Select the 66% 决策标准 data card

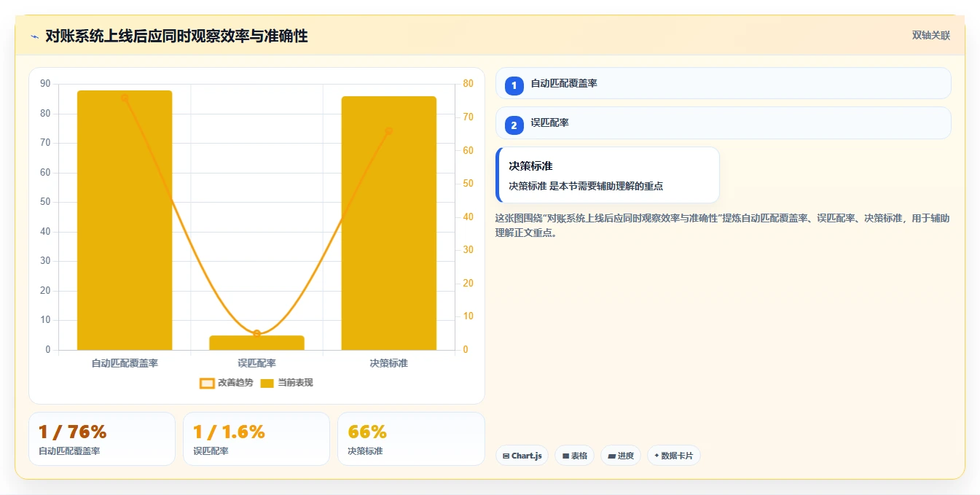tap(411, 439)
